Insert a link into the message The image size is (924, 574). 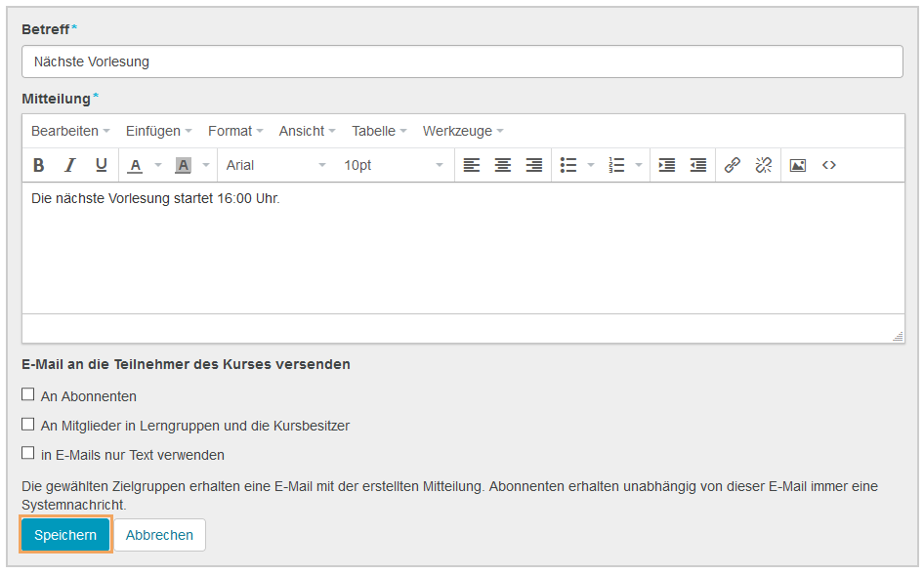[733, 164]
